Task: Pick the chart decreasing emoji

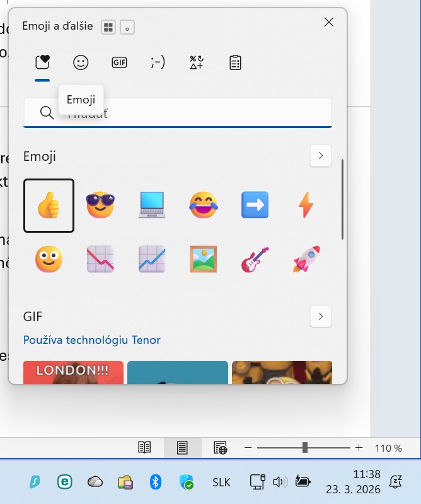Action: coord(100,259)
